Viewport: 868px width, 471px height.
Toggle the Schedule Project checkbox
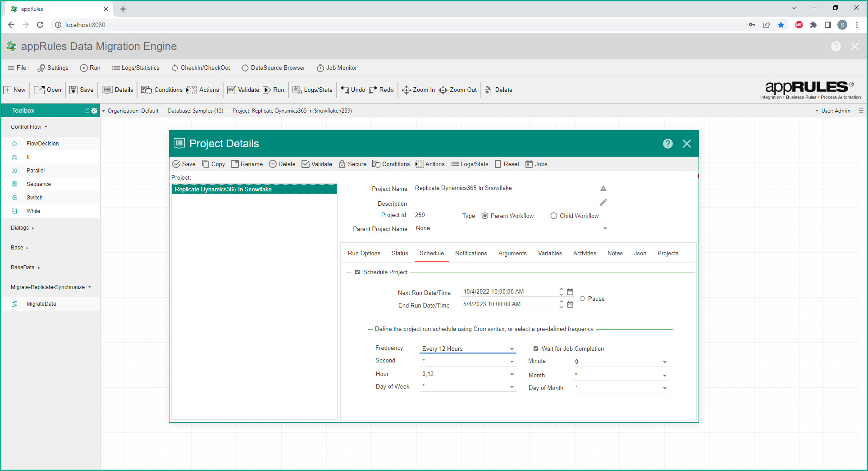[x=357, y=272]
